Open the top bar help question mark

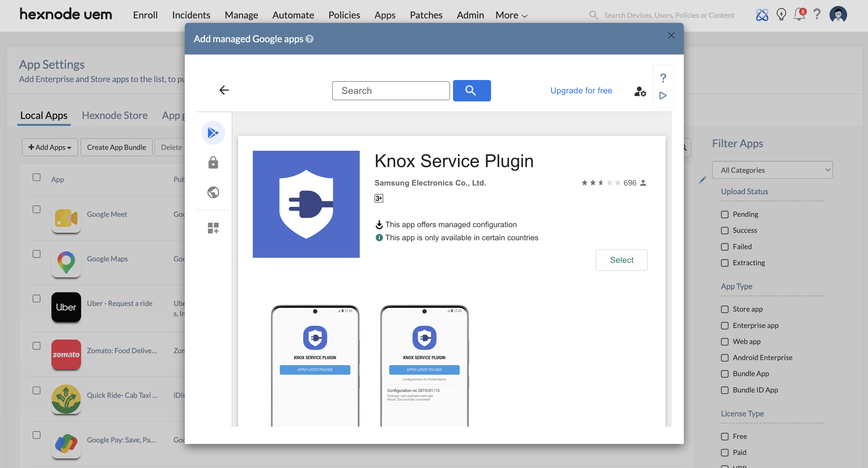tap(817, 14)
